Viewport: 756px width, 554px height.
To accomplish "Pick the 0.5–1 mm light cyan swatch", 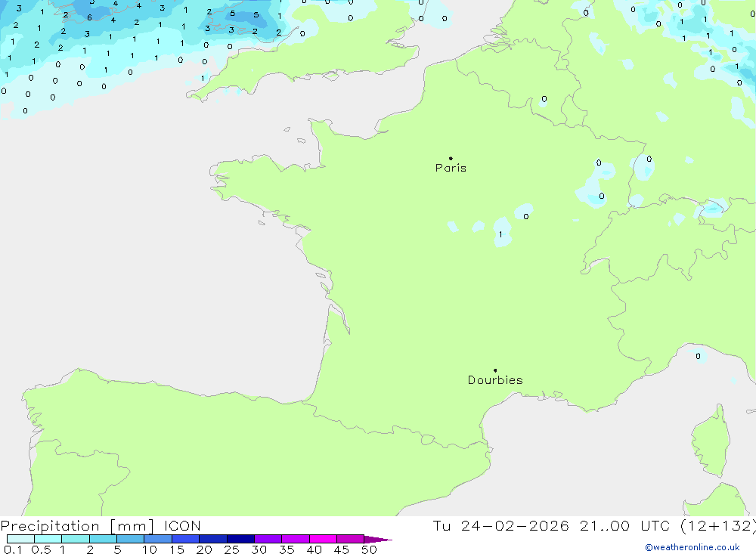I will 48,539.
